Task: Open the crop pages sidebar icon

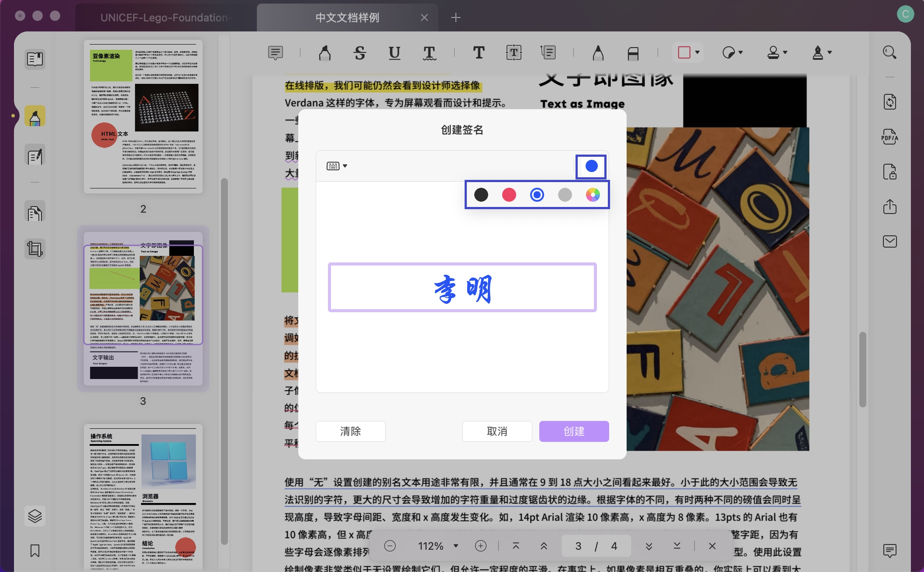Action: 35,249
